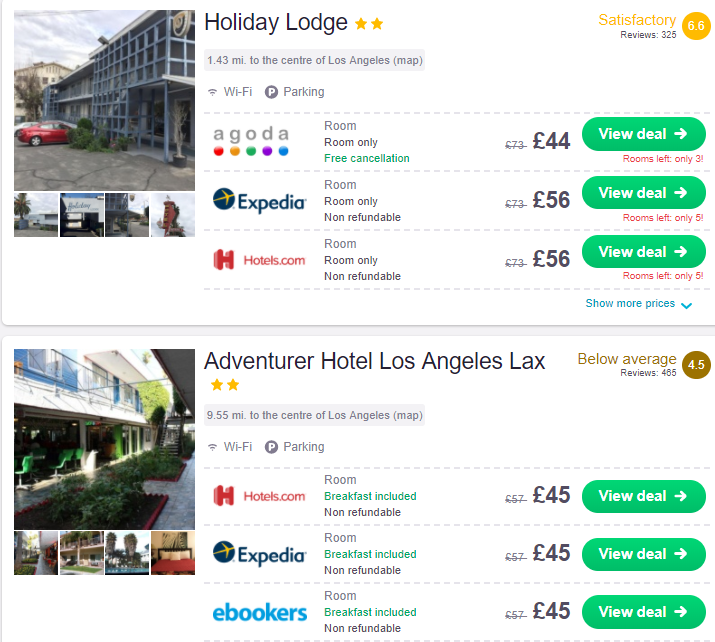715x642 pixels.
Task: View the ebookers £45 deal
Action: click(x=643, y=612)
